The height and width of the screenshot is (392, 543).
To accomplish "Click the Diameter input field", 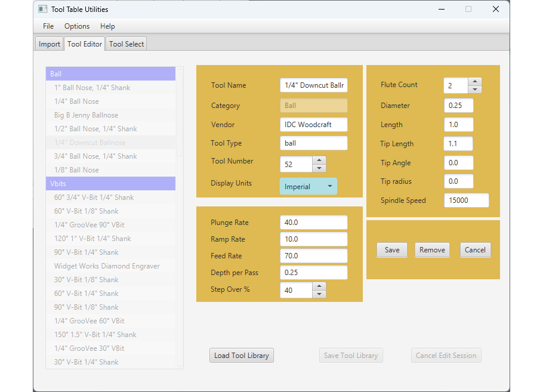I will tap(459, 105).
